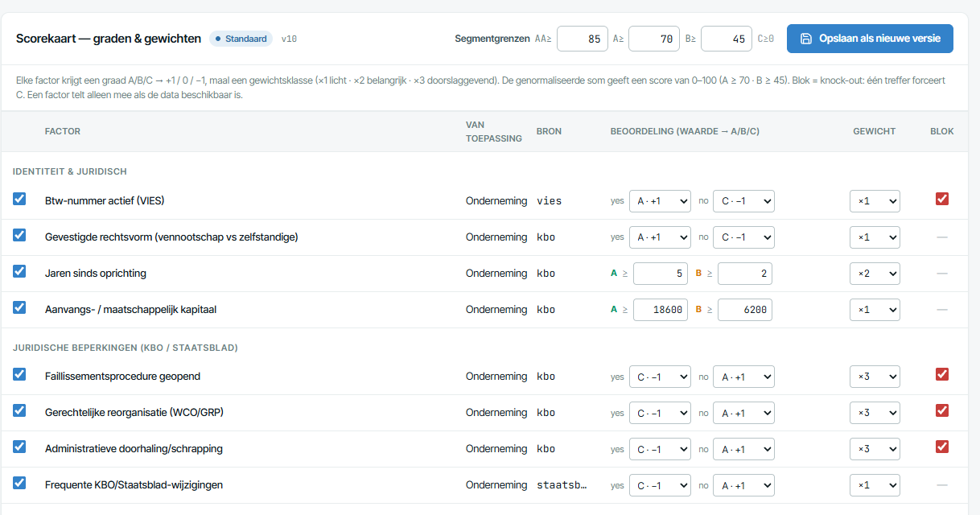The width and height of the screenshot is (980, 515).
Task: Toggle Blok for Gerechtelijke reorganisatie row
Action: 942,410
